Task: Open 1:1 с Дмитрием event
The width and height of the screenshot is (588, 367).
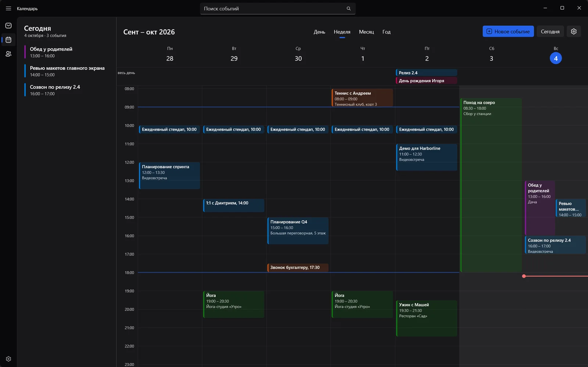Action: pyautogui.click(x=234, y=205)
